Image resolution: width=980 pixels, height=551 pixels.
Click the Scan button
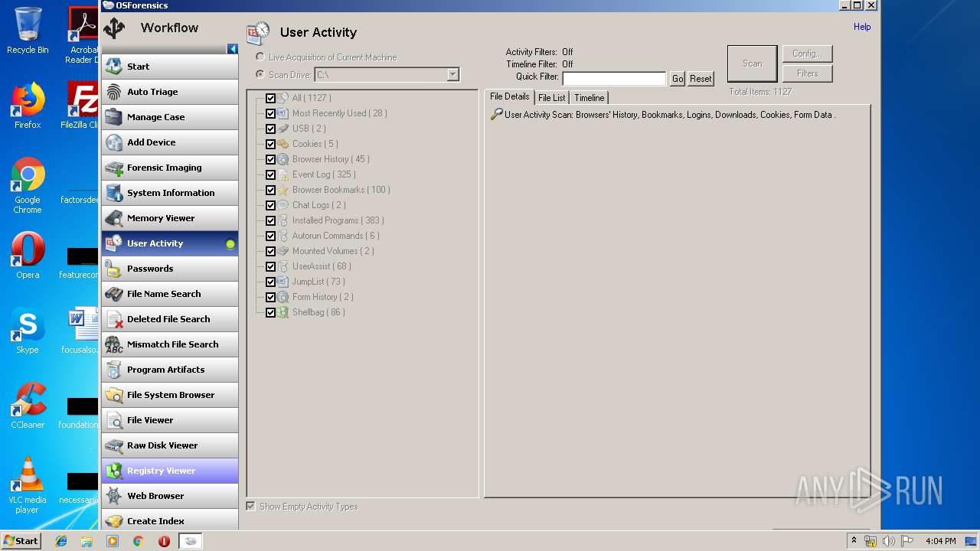click(x=752, y=64)
